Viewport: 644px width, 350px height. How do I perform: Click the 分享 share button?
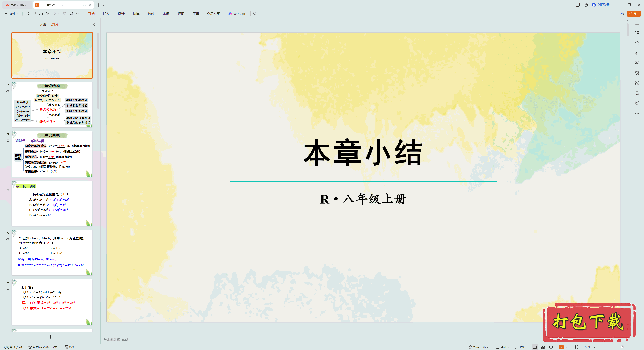[634, 14]
